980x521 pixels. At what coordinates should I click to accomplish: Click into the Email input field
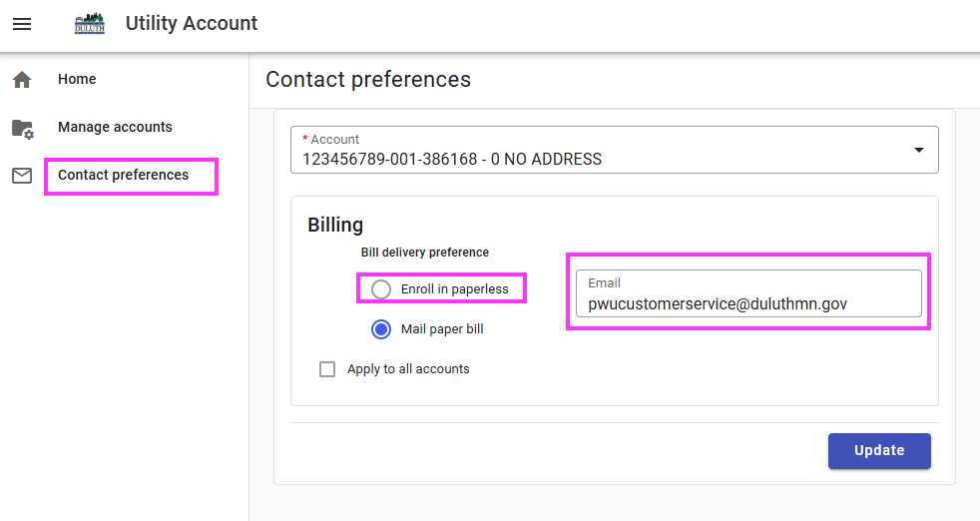click(748, 303)
